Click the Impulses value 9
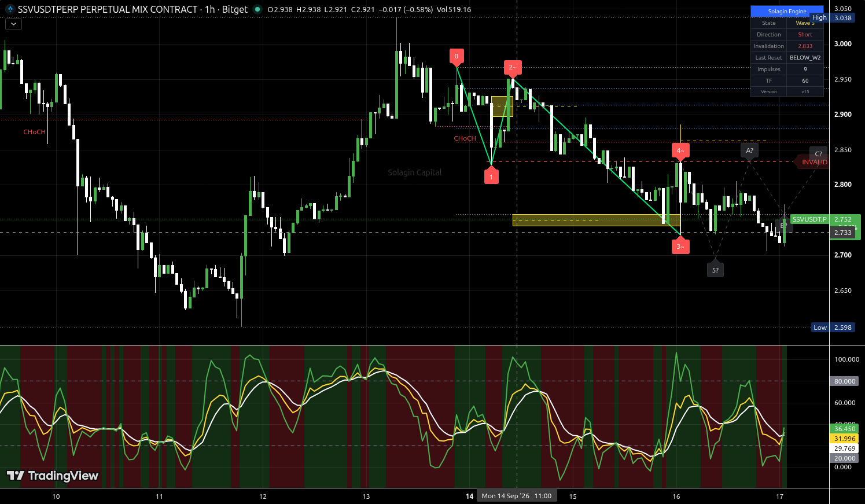865x504 pixels. pos(805,69)
